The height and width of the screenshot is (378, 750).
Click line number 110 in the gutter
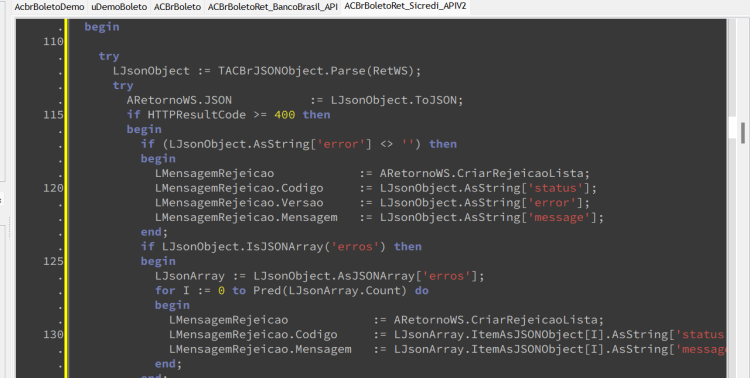pyautogui.click(x=53, y=42)
